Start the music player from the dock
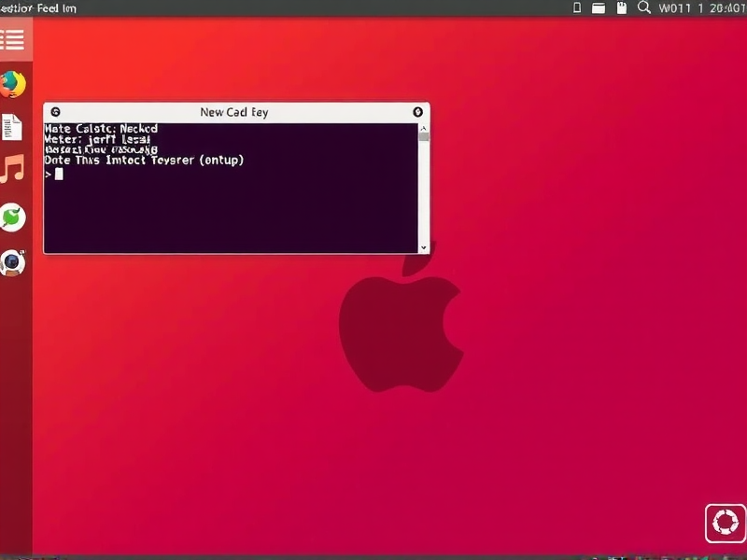Viewport: 747px width, 560px height. 13,170
